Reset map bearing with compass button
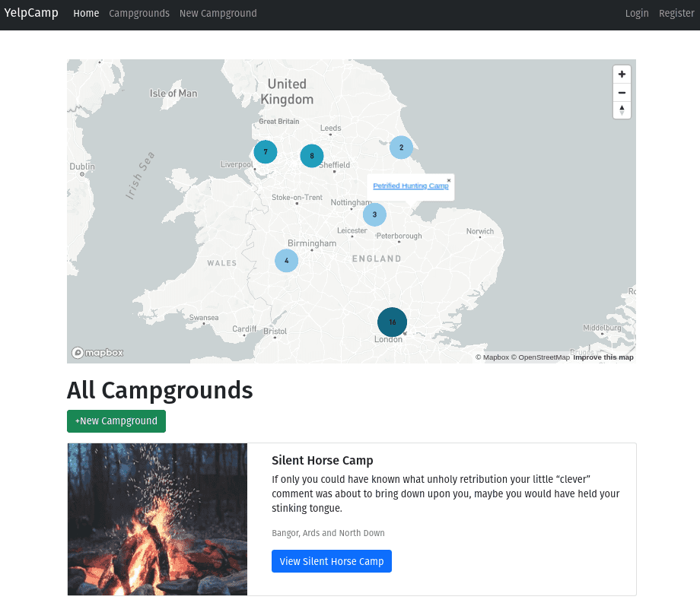 point(622,110)
